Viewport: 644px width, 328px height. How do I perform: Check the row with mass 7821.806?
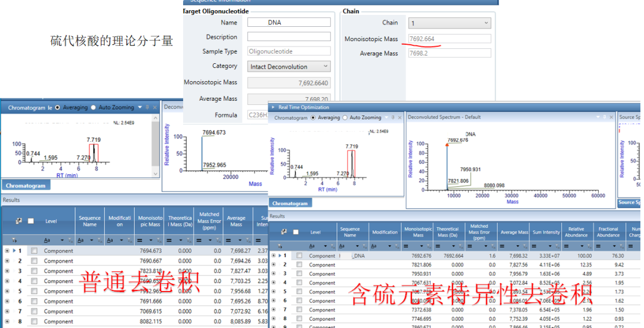click(x=299, y=265)
